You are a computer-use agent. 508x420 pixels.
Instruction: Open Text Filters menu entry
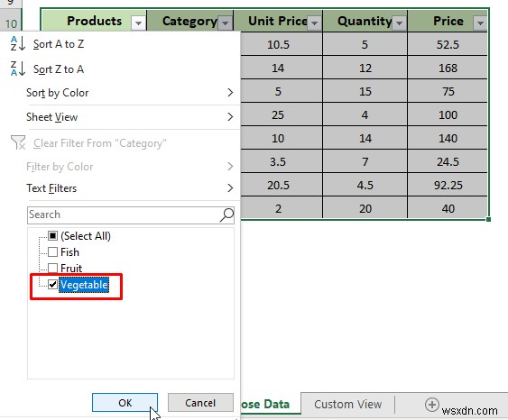tap(121, 188)
